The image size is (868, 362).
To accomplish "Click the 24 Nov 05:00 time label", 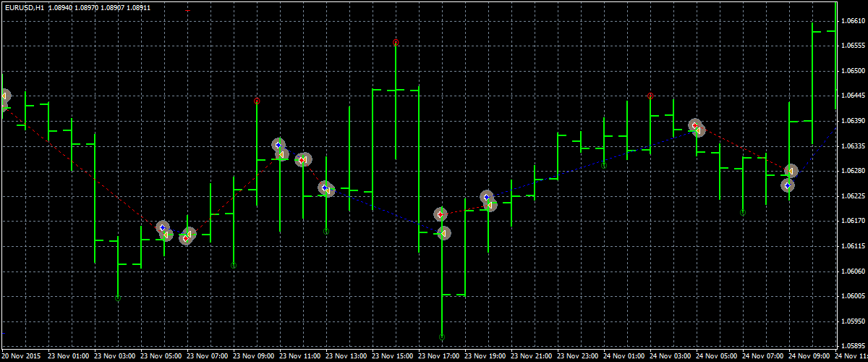I will 716,356.
